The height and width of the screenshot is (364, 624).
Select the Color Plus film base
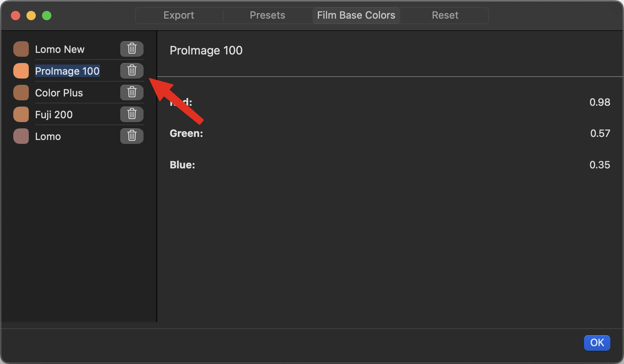coord(59,93)
